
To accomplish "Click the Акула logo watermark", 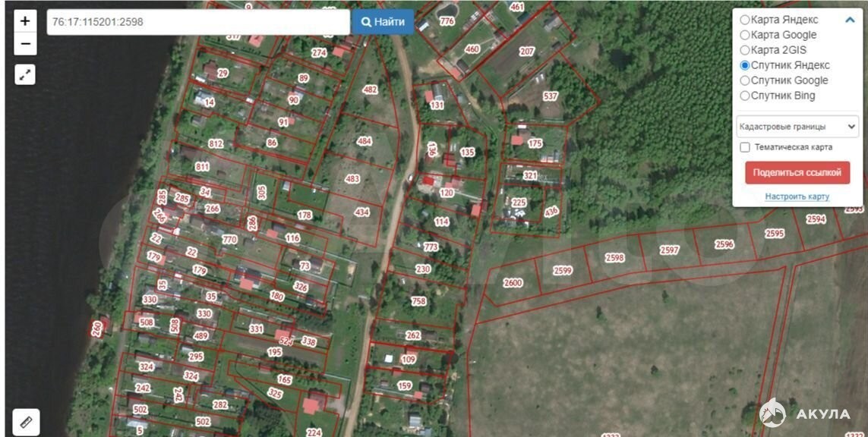I will pos(805,413).
